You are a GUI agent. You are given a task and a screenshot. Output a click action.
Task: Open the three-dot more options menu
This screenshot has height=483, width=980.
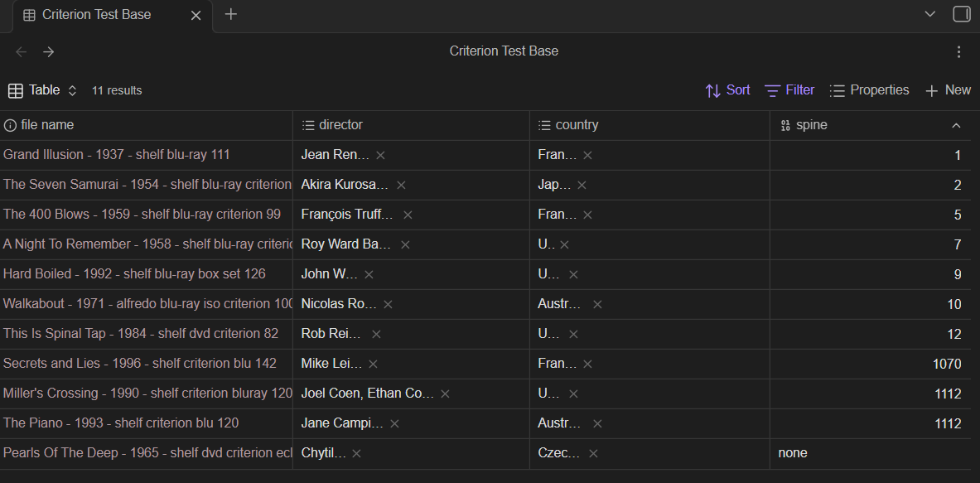pos(958,51)
